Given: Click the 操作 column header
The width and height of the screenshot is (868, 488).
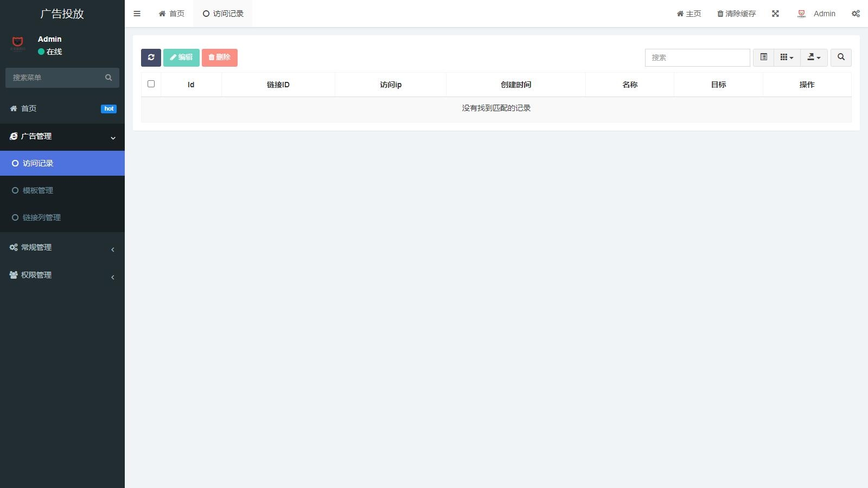Looking at the screenshot, I should pyautogui.click(x=807, y=85).
